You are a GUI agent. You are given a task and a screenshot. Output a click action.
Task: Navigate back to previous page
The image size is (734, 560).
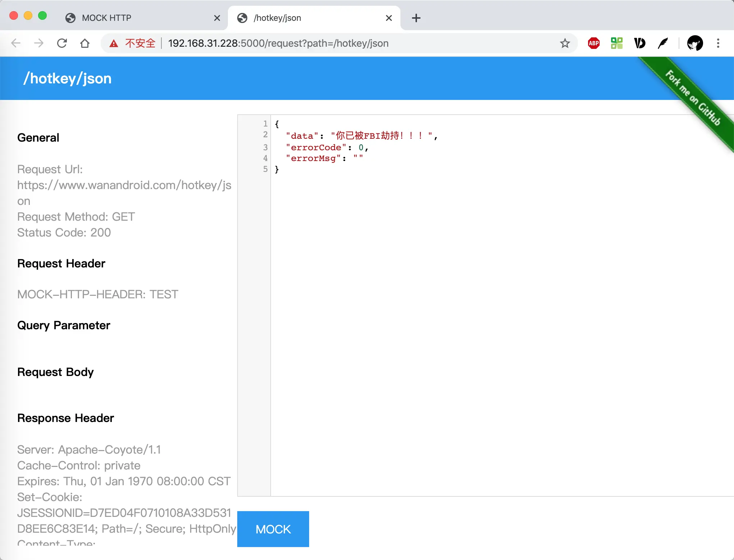click(x=16, y=43)
